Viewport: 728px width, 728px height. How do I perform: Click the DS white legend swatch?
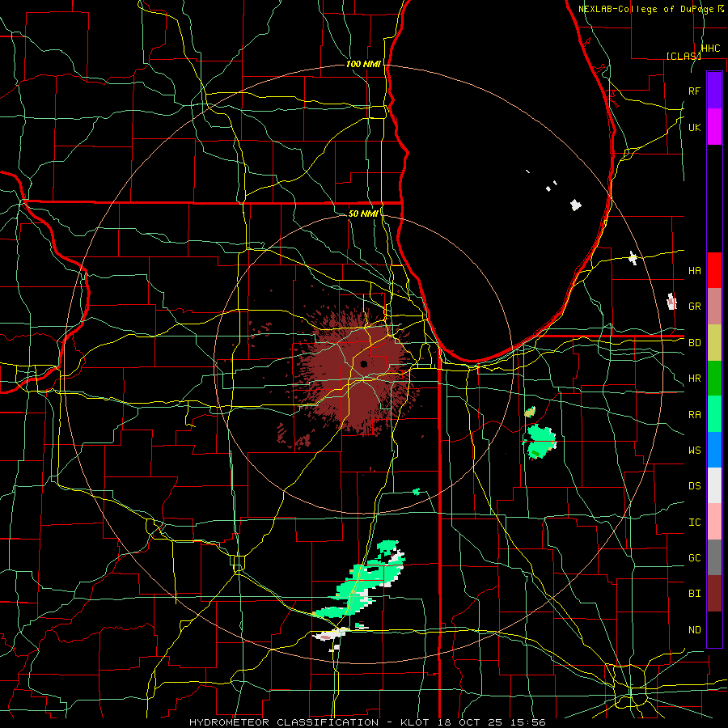pos(714,485)
